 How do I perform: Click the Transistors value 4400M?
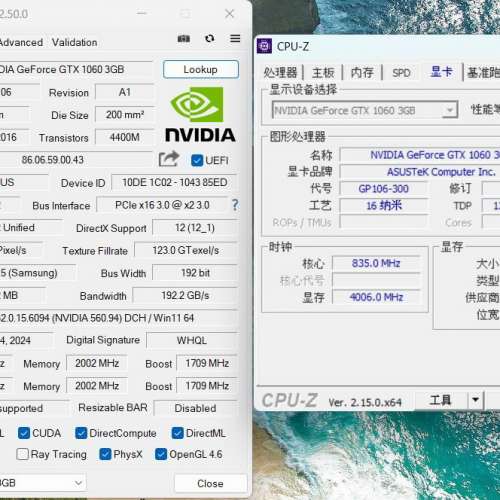click(x=125, y=137)
